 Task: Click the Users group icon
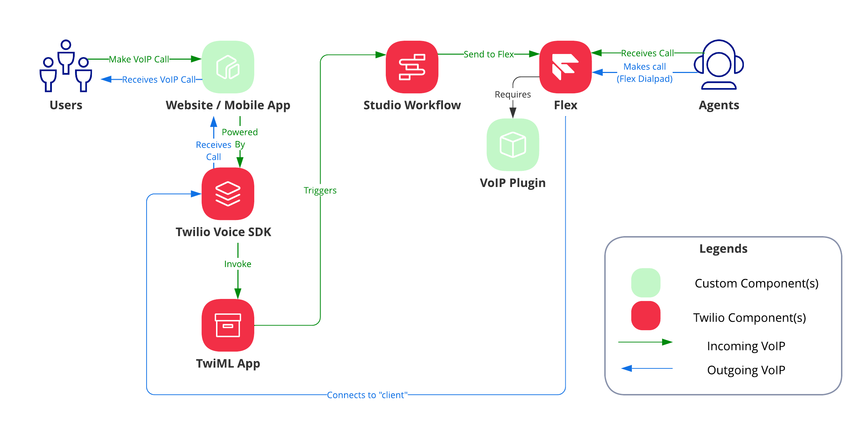click(x=66, y=66)
